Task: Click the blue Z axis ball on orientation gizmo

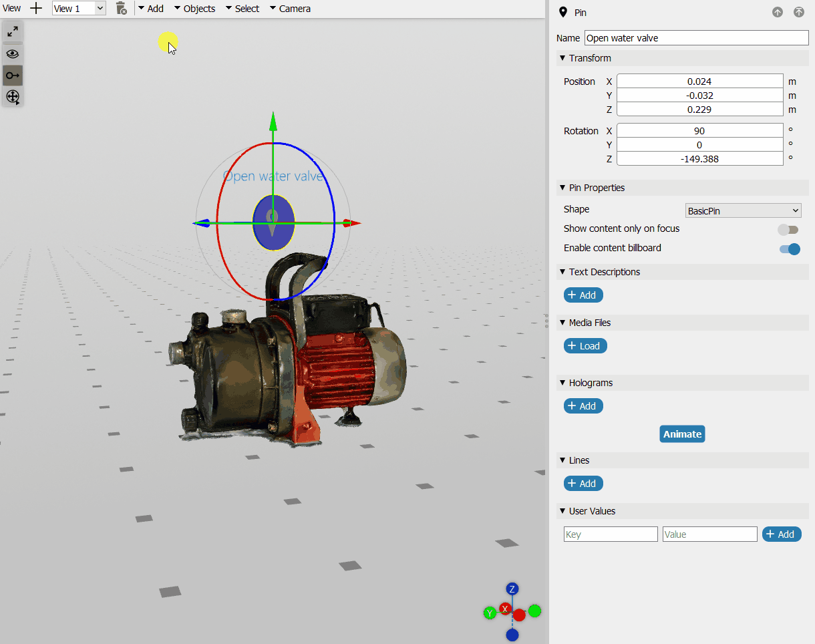Action: [512, 589]
